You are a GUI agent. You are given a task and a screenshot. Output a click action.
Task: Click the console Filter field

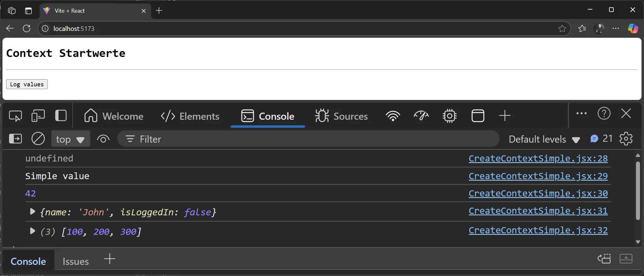[308, 139]
